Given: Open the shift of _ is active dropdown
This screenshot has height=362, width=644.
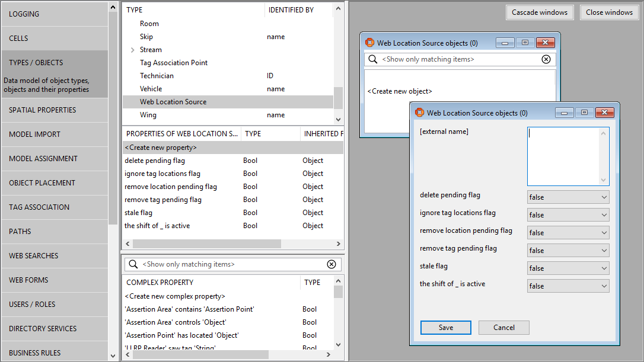Looking at the screenshot, I should click(x=568, y=286).
